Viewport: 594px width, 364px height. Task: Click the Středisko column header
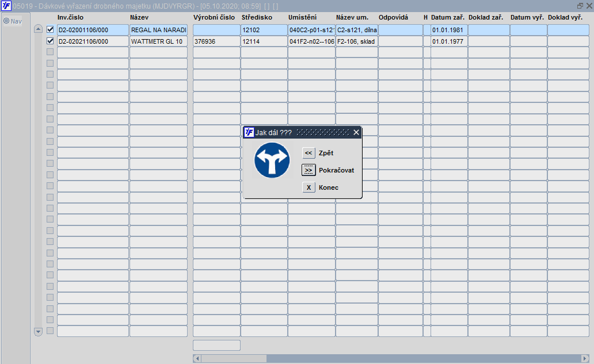point(257,17)
